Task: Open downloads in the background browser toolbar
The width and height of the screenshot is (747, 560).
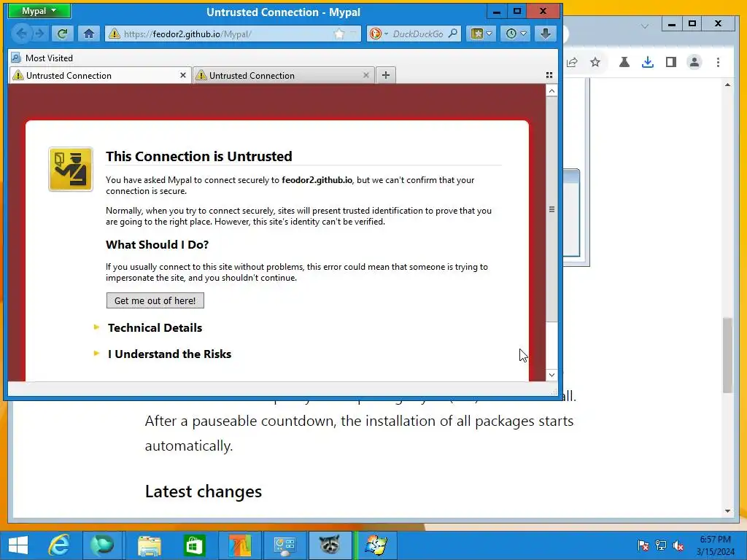Action: (x=648, y=62)
